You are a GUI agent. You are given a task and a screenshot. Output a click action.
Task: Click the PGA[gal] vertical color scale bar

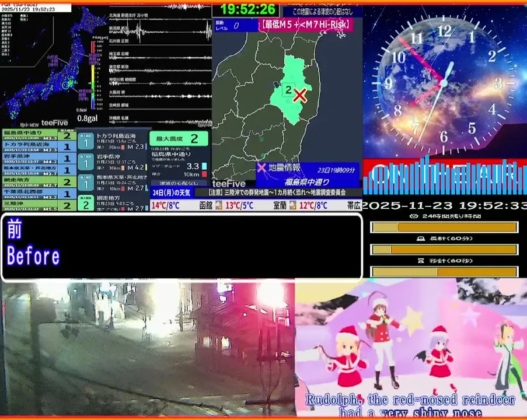coord(93,75)
